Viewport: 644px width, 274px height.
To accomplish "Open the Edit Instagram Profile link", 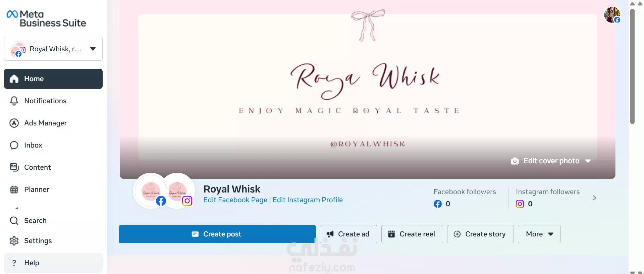I will click(308, 200).
